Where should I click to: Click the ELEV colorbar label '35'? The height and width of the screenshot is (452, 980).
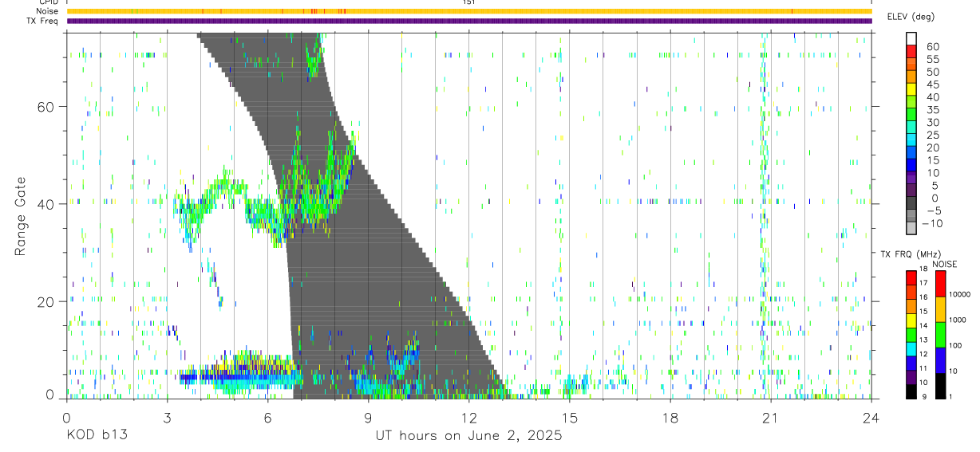click(932, 110)
